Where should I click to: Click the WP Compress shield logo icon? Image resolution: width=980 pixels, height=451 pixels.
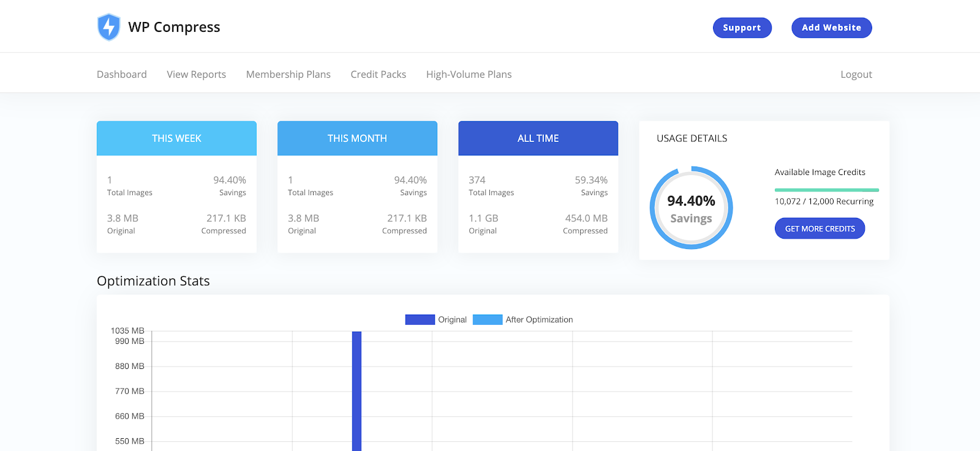(109, 27)
